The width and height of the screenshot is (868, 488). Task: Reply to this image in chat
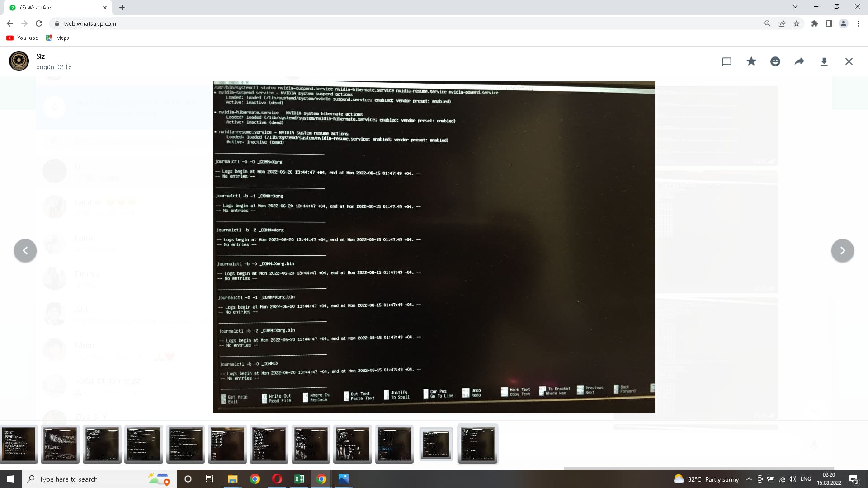click(726, 61)
